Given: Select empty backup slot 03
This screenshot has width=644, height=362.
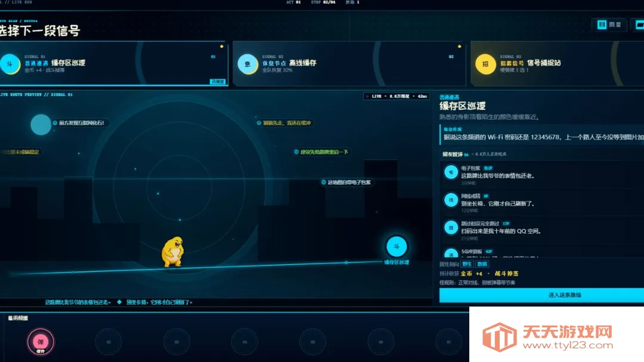Looking at the screenshot, I should click(177, 342).
